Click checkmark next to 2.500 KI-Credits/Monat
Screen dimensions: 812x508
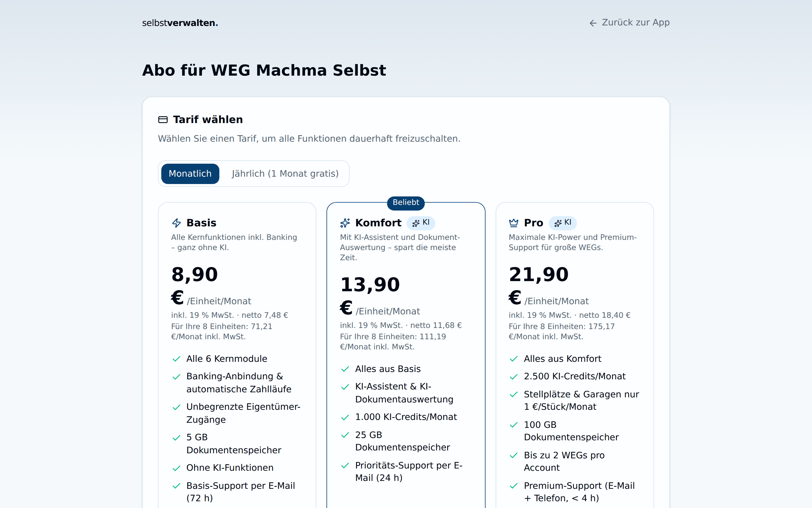[513, 377]
